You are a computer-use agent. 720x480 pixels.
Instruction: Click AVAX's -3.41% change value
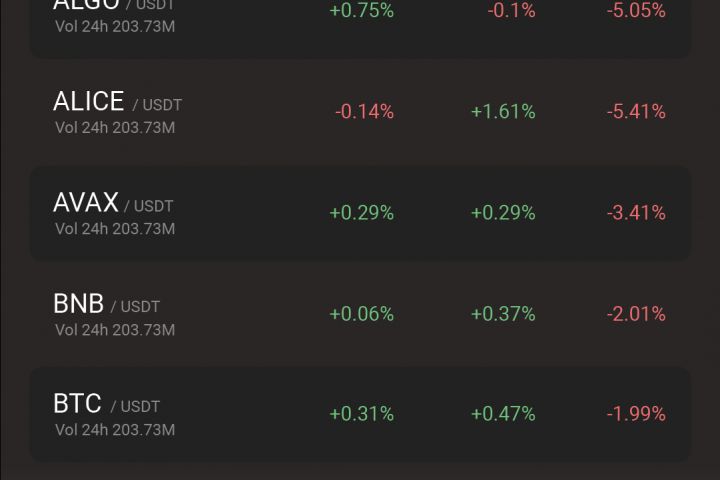coord(636,213)
